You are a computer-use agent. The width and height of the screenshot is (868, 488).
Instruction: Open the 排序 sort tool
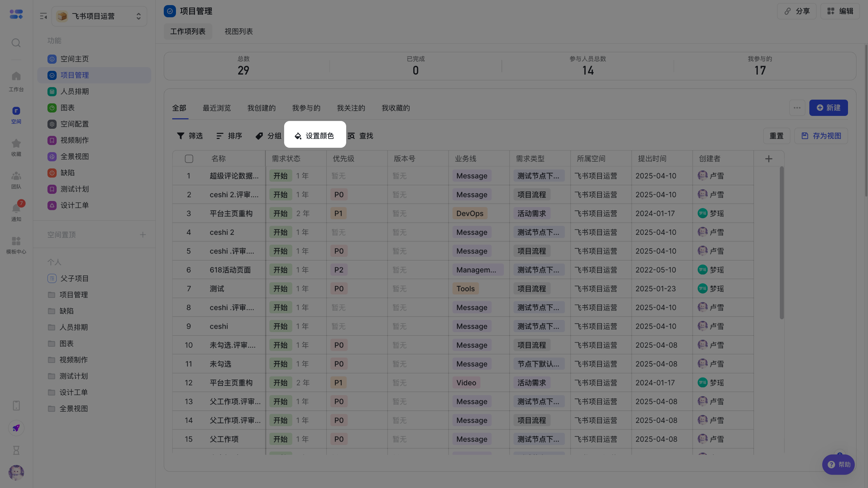tap(229, 136)
